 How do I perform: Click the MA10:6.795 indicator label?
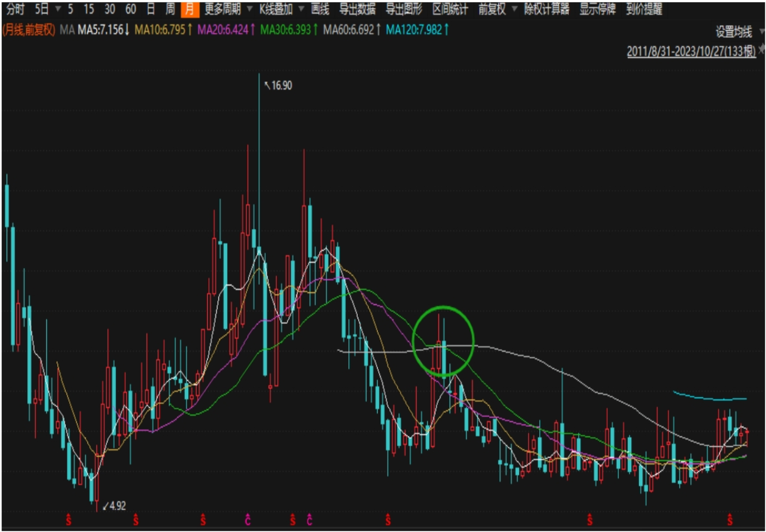click(x=163, y=30)
